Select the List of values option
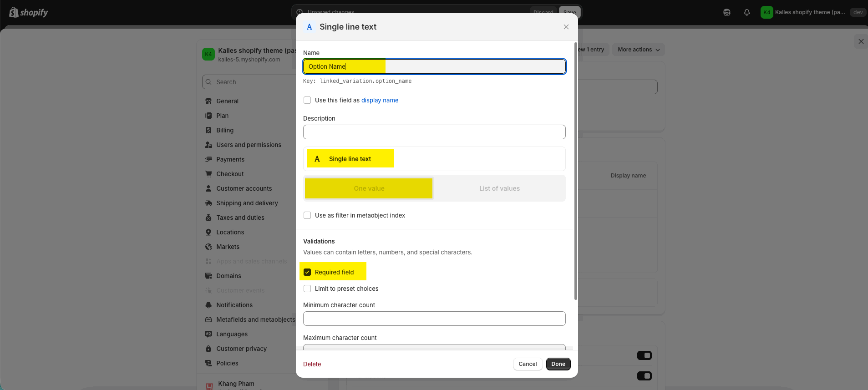Screen dimensions: 868x390 click(499, 188)
